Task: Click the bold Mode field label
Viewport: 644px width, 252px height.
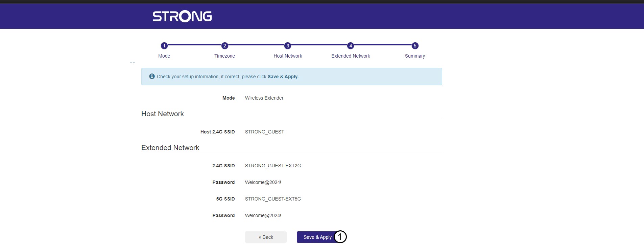Action: [x=229, y=98]
